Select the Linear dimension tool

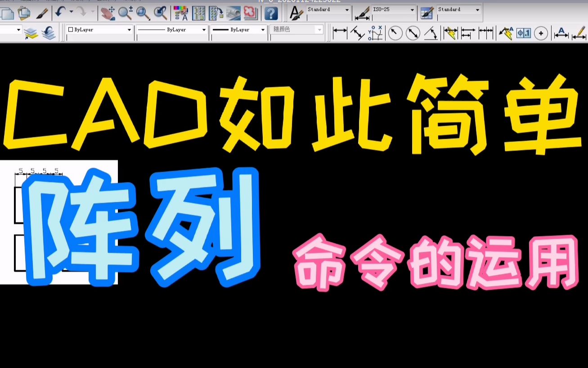340,33
